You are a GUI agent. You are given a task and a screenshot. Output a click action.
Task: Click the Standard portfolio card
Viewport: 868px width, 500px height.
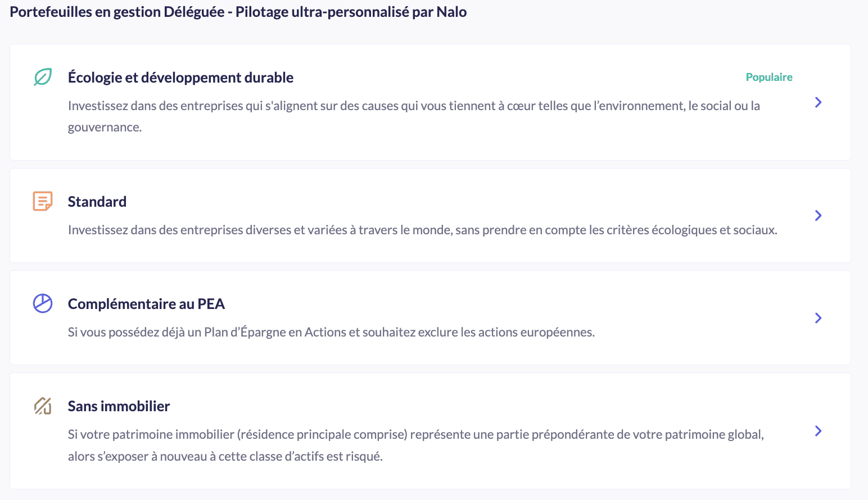[x=433, y=215]
